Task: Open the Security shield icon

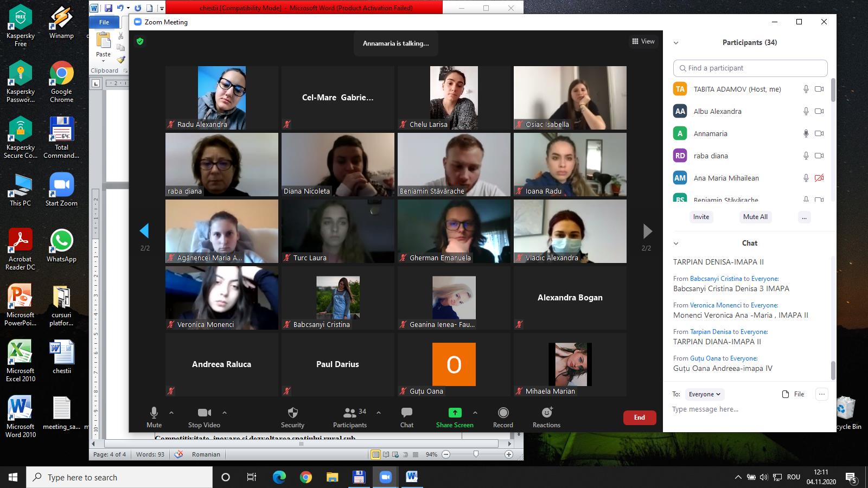Action: pyautogui.click(x=292, y=413)
